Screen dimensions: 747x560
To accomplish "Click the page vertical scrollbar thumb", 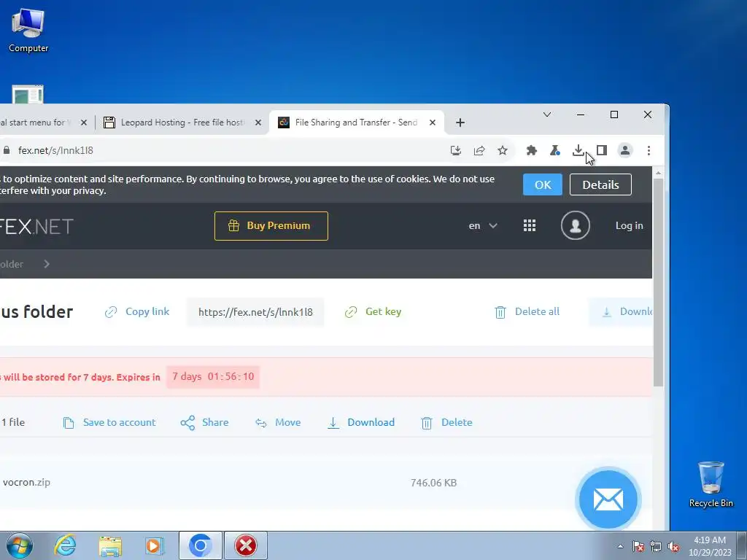I will 659,283.
